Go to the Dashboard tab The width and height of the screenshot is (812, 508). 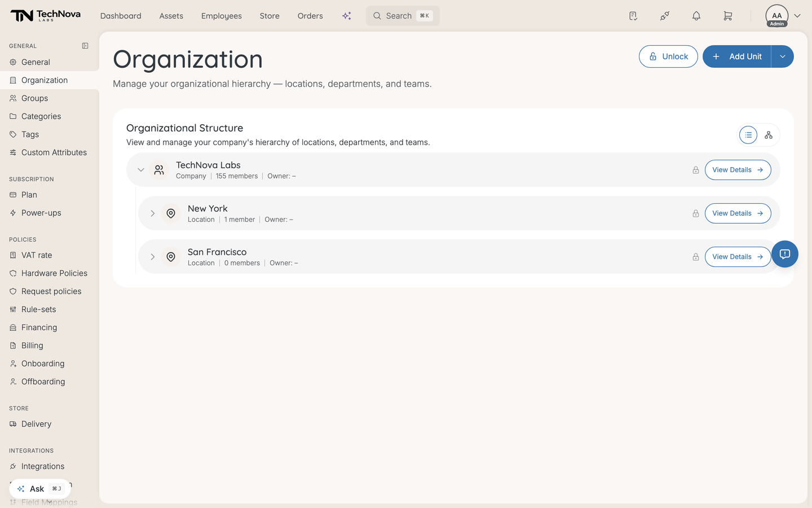(121, 16)
